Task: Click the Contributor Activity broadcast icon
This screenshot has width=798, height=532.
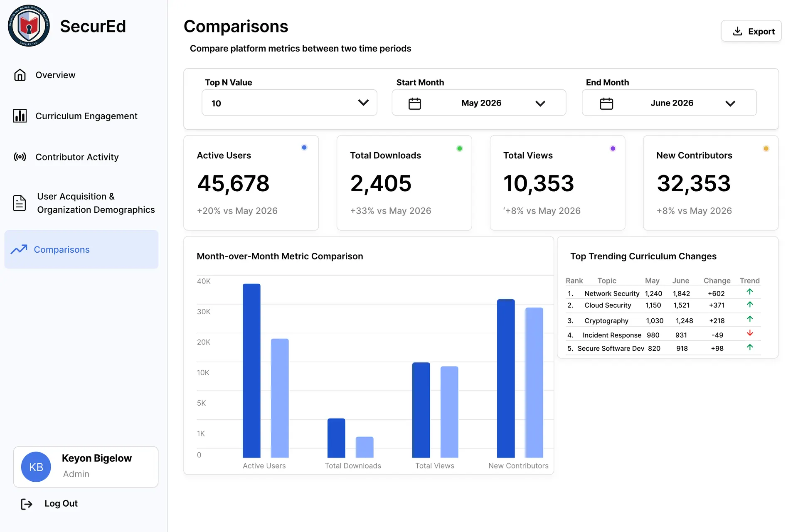Action: [x=20, y=157]
